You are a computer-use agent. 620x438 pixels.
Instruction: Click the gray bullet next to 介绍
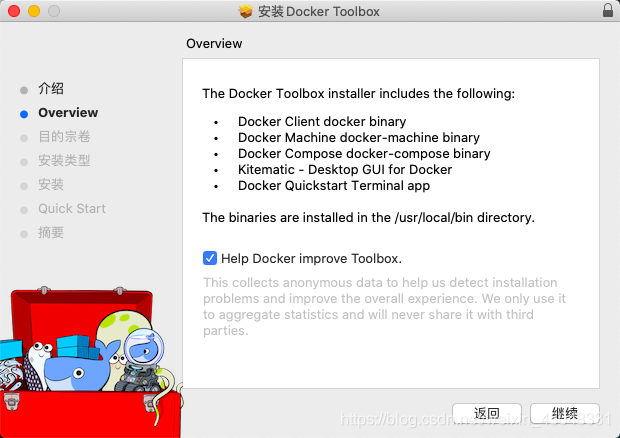tap(24, 90)
